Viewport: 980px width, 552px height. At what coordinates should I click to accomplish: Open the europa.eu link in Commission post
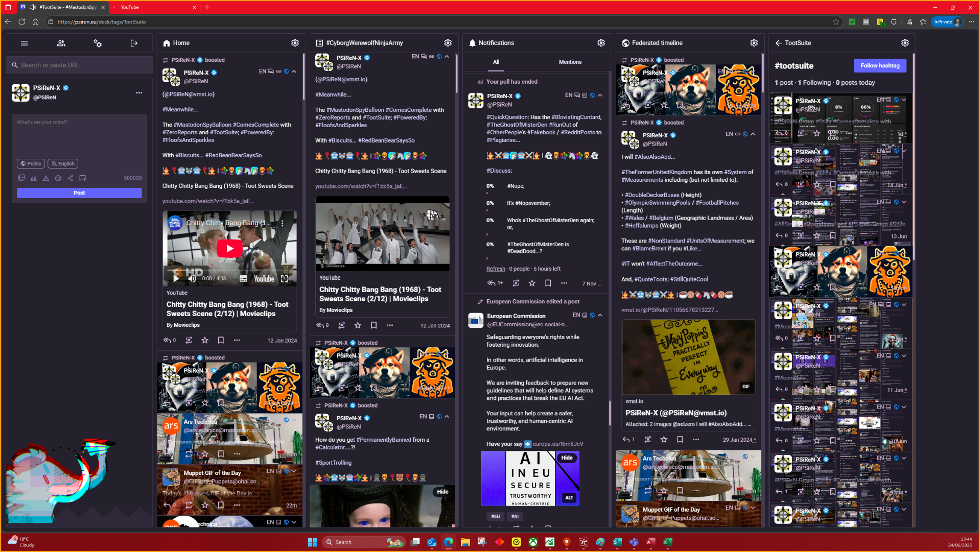tap(558, 444)
